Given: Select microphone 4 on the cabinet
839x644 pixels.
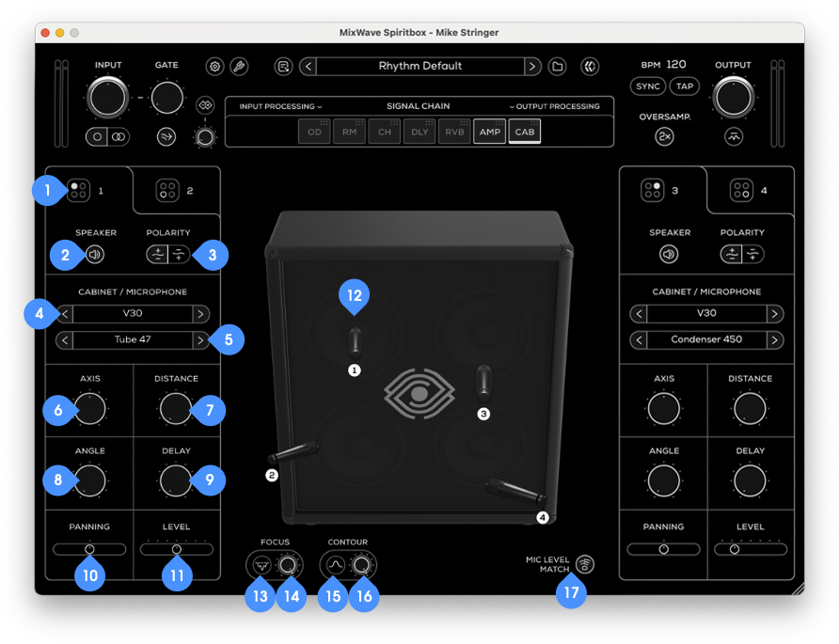Looking at the screenshot, I should [515, 492].
